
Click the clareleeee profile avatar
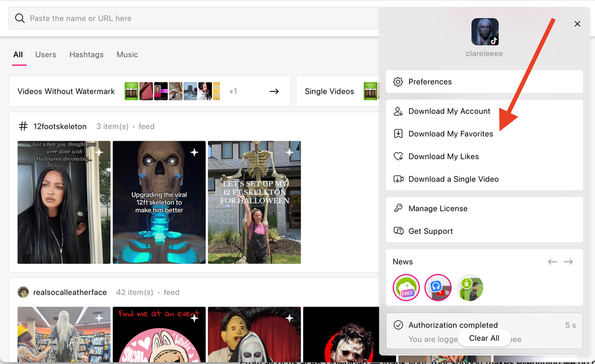coord(485,32)
